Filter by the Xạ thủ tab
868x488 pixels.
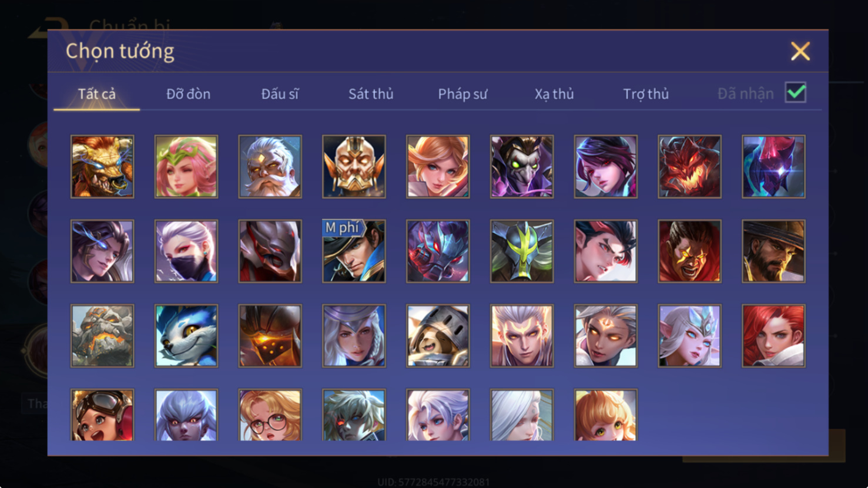point(554,94)
